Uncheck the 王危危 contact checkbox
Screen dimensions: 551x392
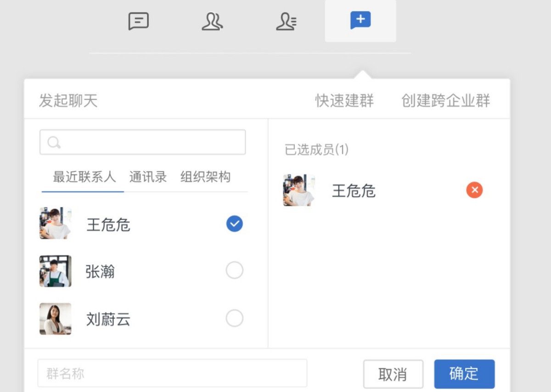pyautogui.click(x=234, y=224)
